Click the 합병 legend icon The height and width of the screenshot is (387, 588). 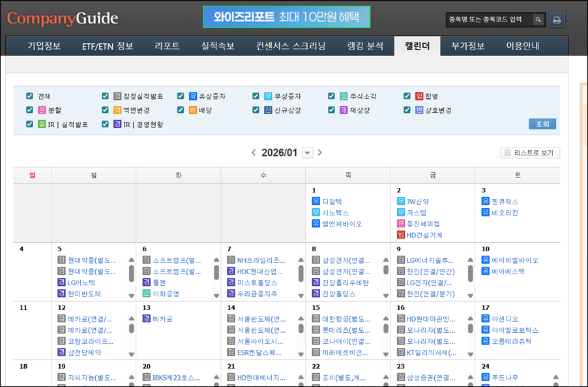[419, 96]
